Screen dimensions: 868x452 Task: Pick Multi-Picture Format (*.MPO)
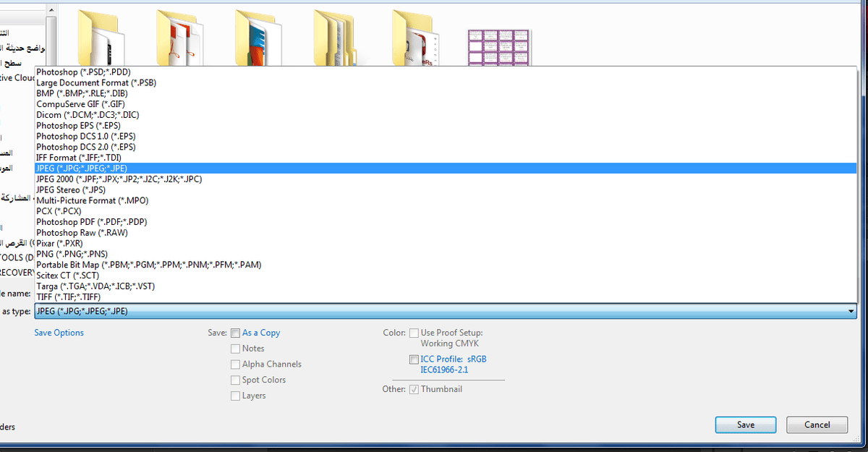tap(446, 200)
